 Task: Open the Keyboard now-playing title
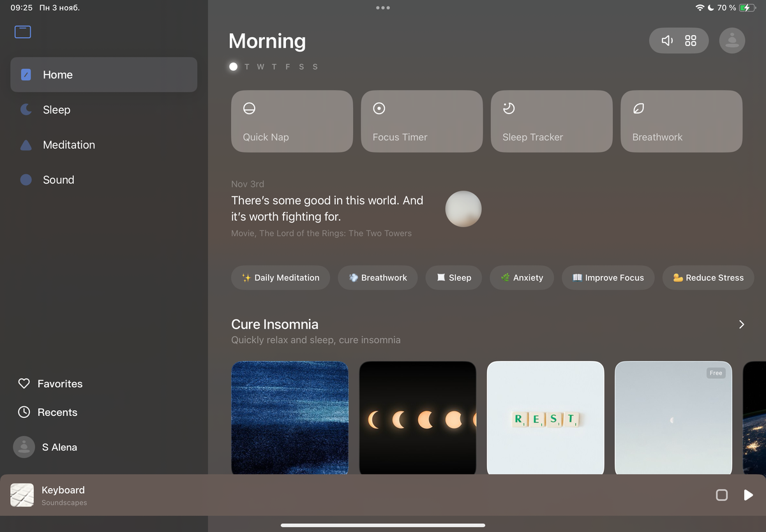coord(63,490)
